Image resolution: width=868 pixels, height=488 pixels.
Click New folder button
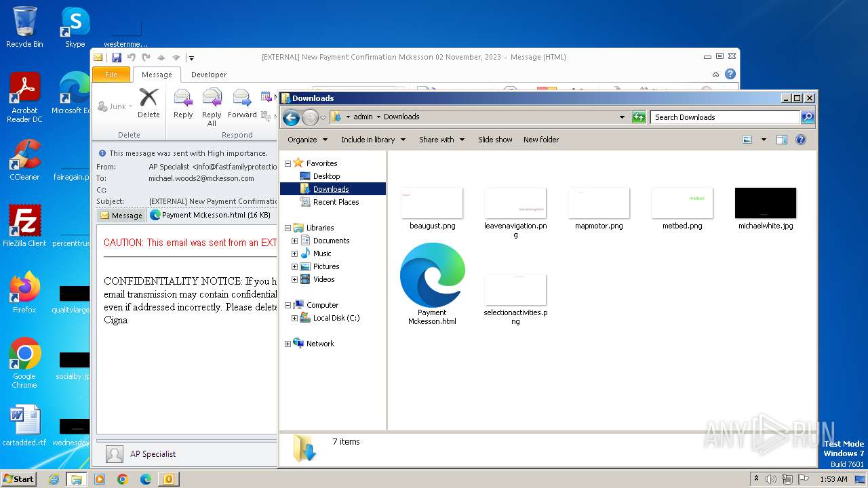(541, 140)
